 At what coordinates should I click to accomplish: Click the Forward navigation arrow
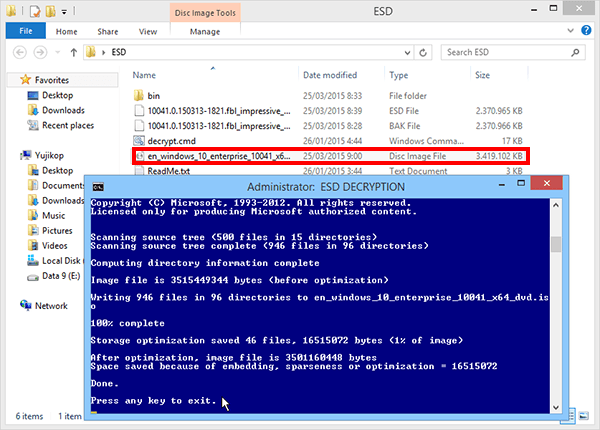pos(40,52)
